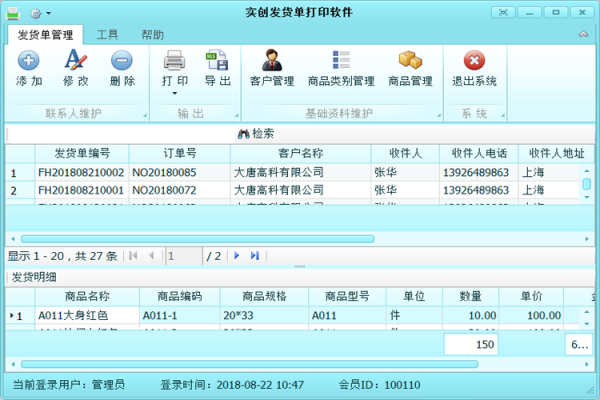Click the 检索 search button
The height and width of the screenshot is (400, 600).
256,133
